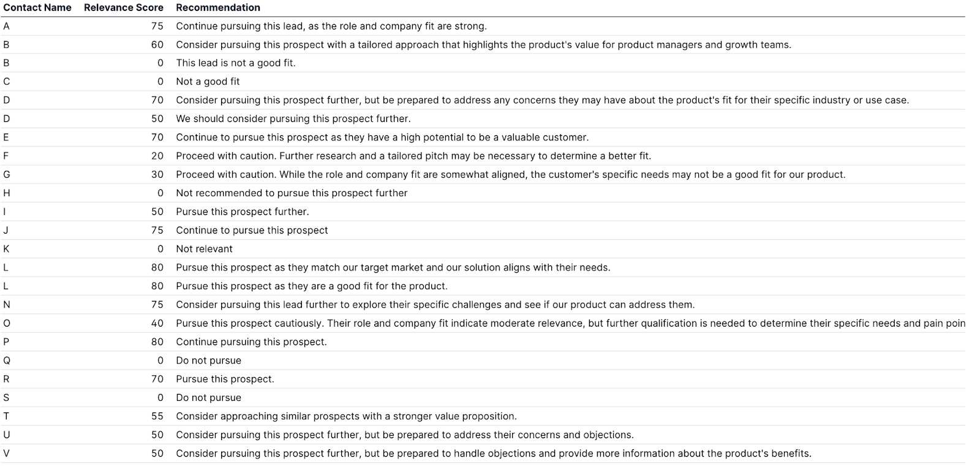Select the score 20 in row F
The image size is (980, 467).
click(157, 156)
